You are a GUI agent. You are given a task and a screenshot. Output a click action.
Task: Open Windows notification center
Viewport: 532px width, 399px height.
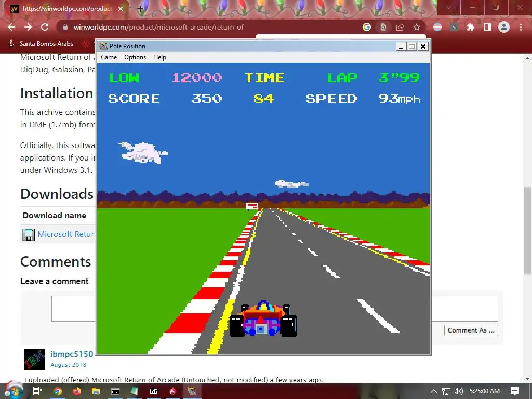515,391
